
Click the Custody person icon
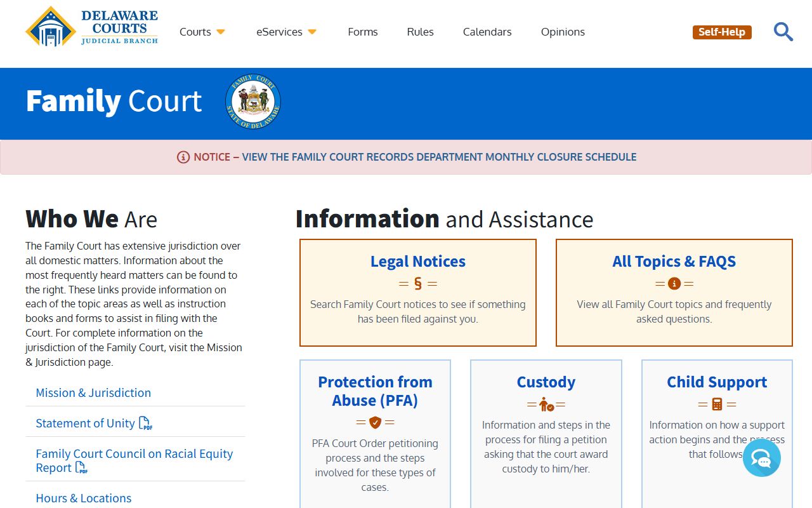[x=546, y=404]
